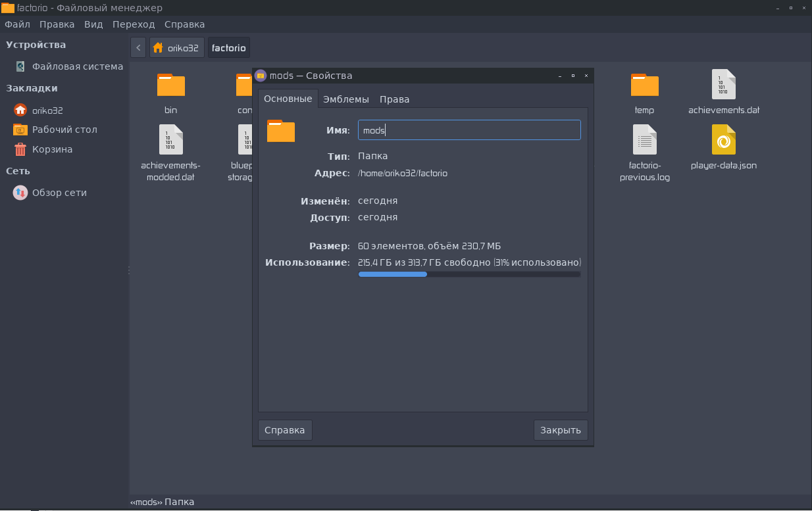Click the /home/oriko32/factorio address text

(x=403, y=174)
